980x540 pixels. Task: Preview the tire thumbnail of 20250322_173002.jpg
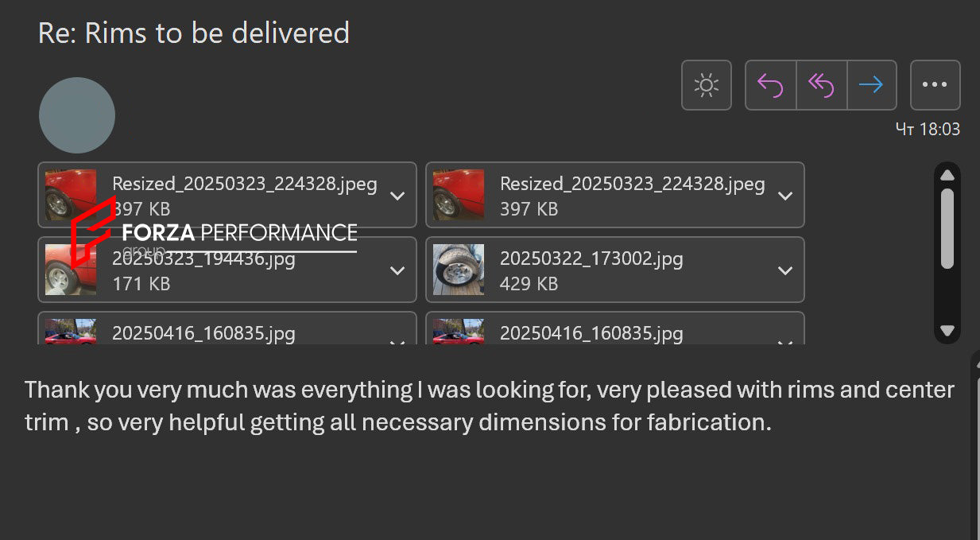tap(458, 270)
